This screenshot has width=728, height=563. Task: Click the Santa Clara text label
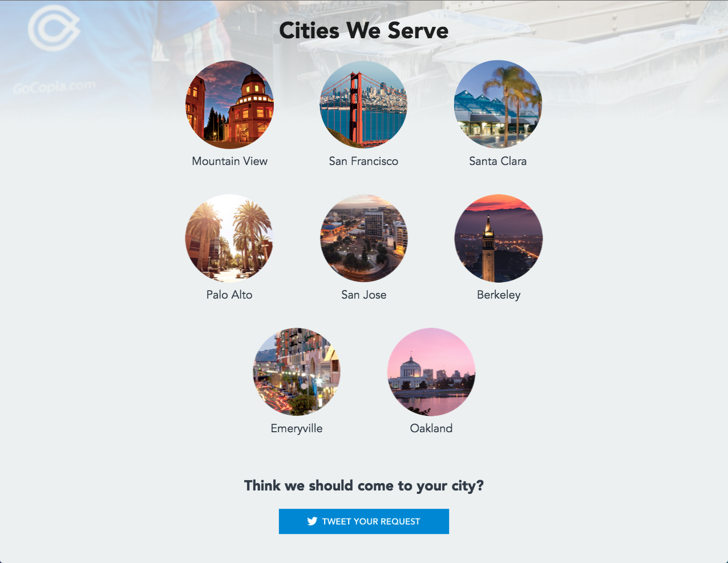coord(498,161)
